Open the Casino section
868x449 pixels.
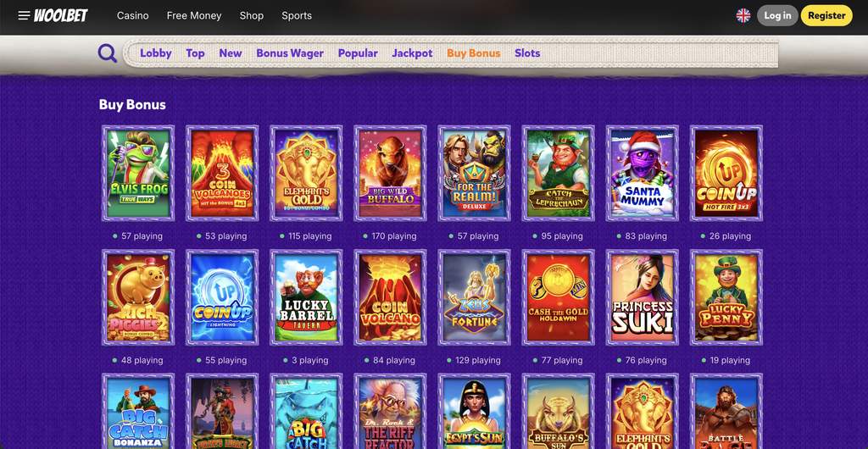(x=133, y=15)
